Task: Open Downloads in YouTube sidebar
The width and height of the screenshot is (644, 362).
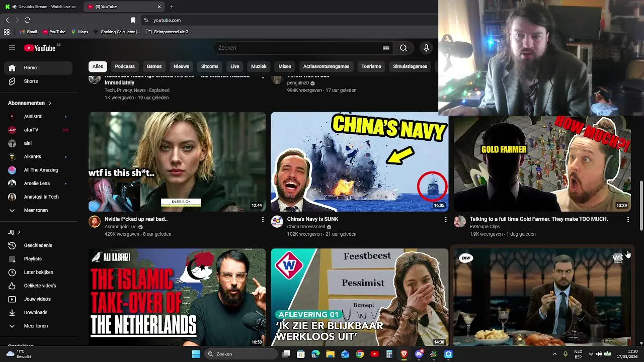Action: coord(39,312)
